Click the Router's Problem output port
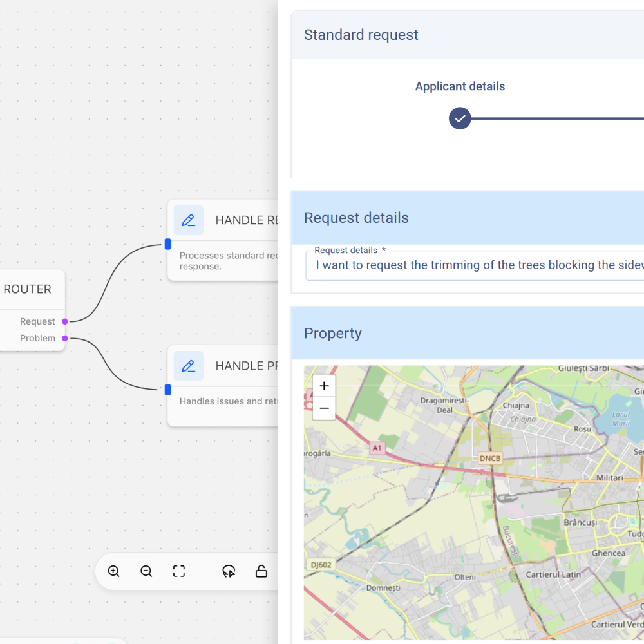 pos(65,338)
